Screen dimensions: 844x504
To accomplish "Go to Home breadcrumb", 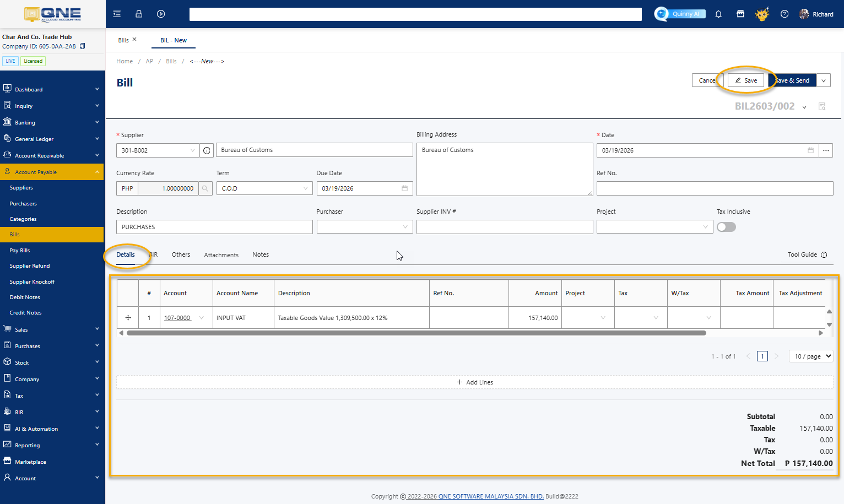I will (125, 61).
